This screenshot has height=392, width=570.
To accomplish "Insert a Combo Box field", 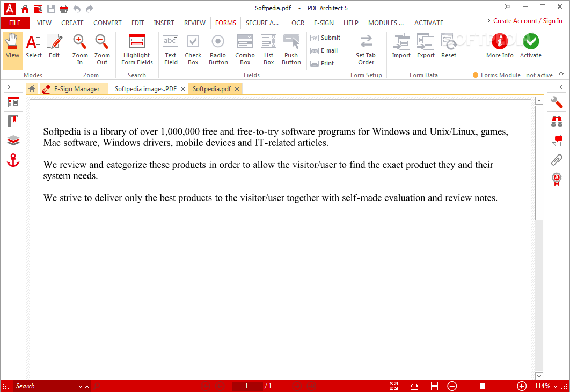I will point(245,49).
